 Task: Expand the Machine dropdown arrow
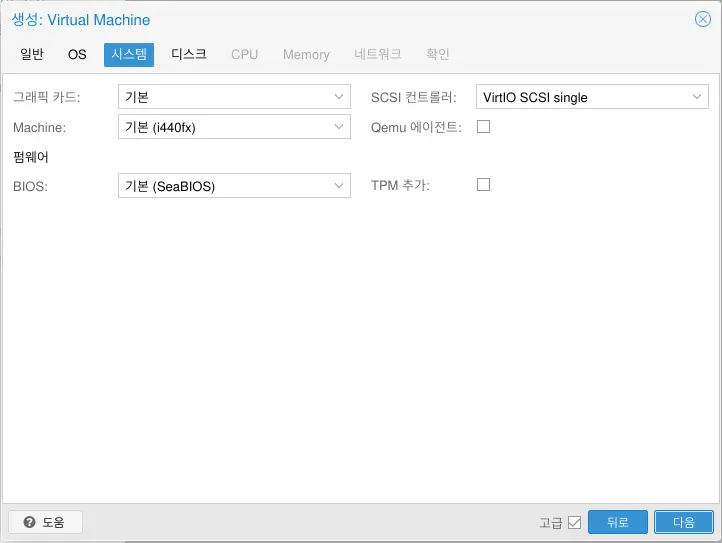coord(339,127)
